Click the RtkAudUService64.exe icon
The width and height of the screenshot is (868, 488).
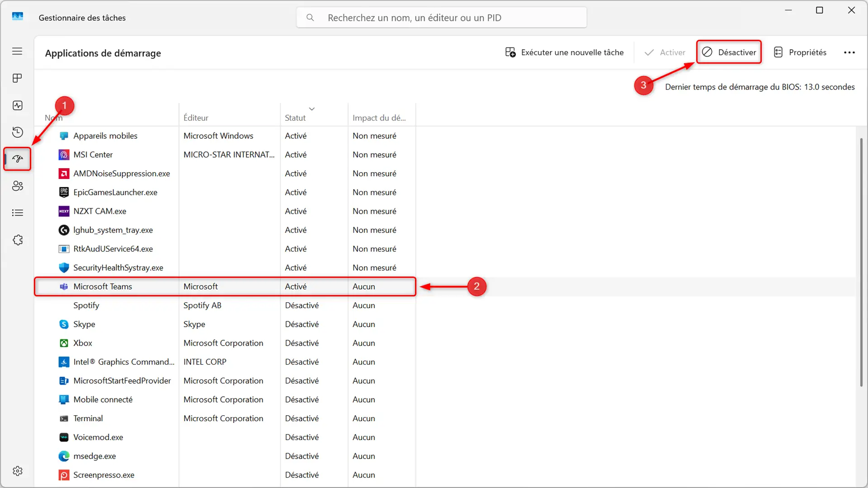(64, 249)
